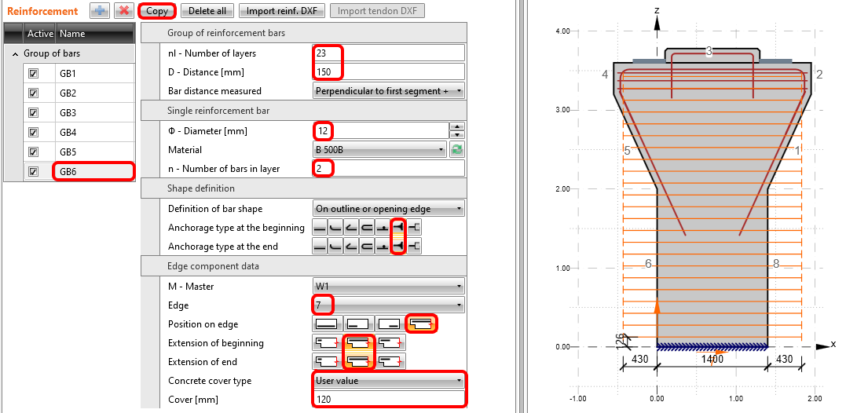
Task: Disable the Active checkbox for GB6
Action: coord(33,171)
